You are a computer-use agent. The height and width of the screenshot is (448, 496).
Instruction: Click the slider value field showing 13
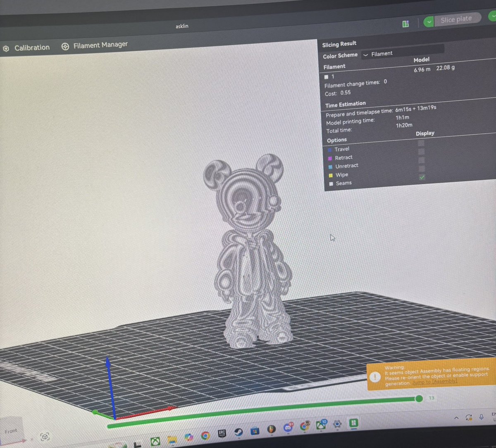(432, 398)
